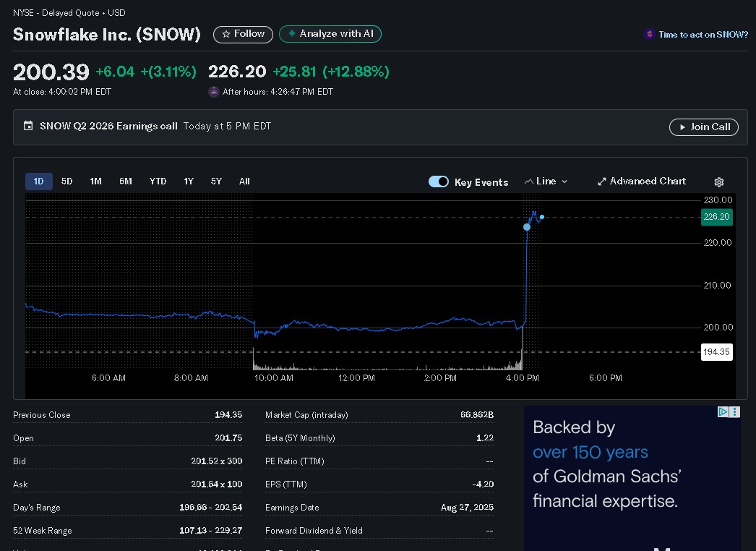Click the Forward Dividend & Yield label
The height and width of the screenshot is (551, 756).
[x=314, y=531]
